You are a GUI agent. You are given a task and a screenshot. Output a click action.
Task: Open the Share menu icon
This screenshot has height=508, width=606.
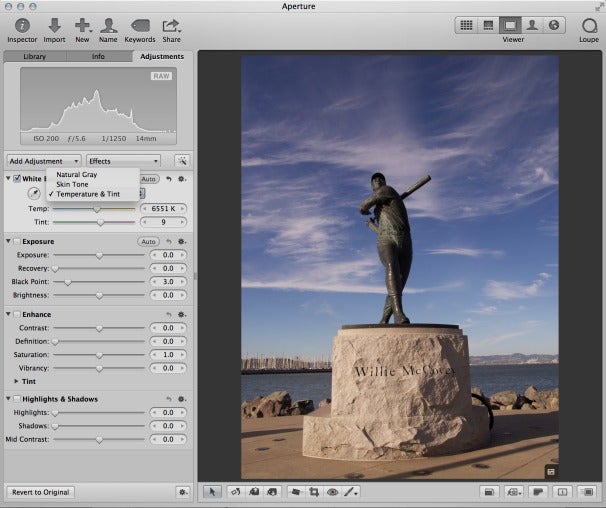171,26
